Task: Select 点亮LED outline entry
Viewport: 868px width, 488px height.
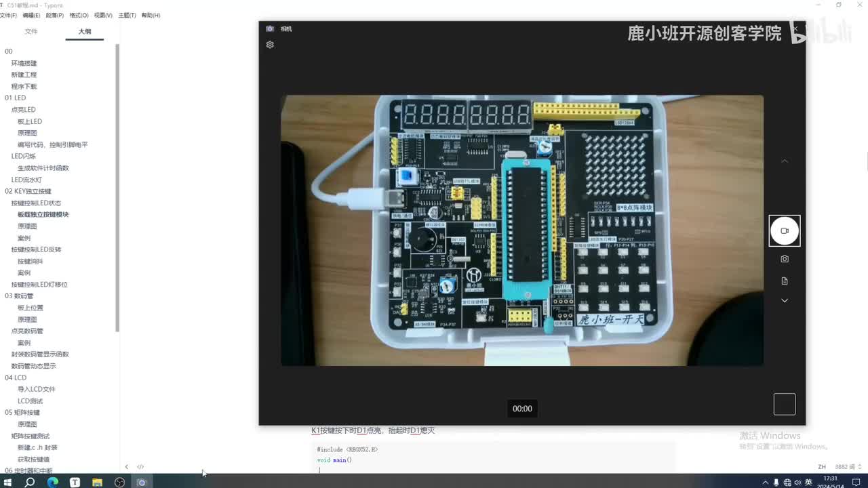Action: click(x=23, y=109)
